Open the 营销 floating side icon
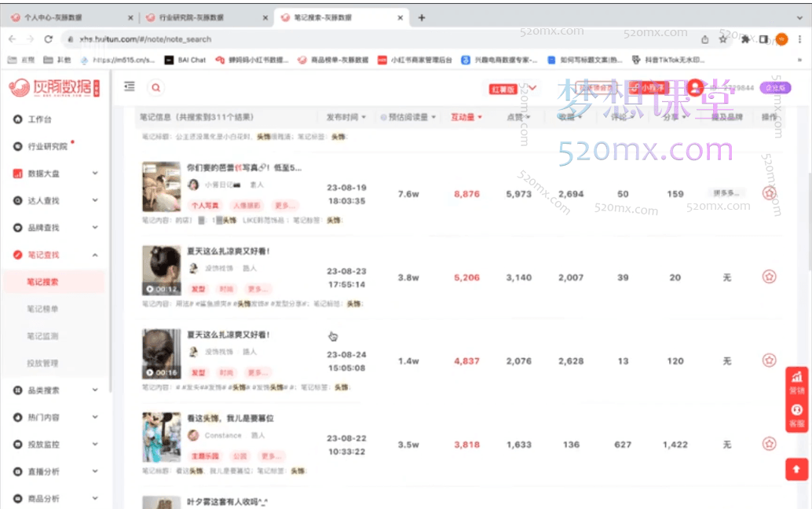 tap(796, 382)
